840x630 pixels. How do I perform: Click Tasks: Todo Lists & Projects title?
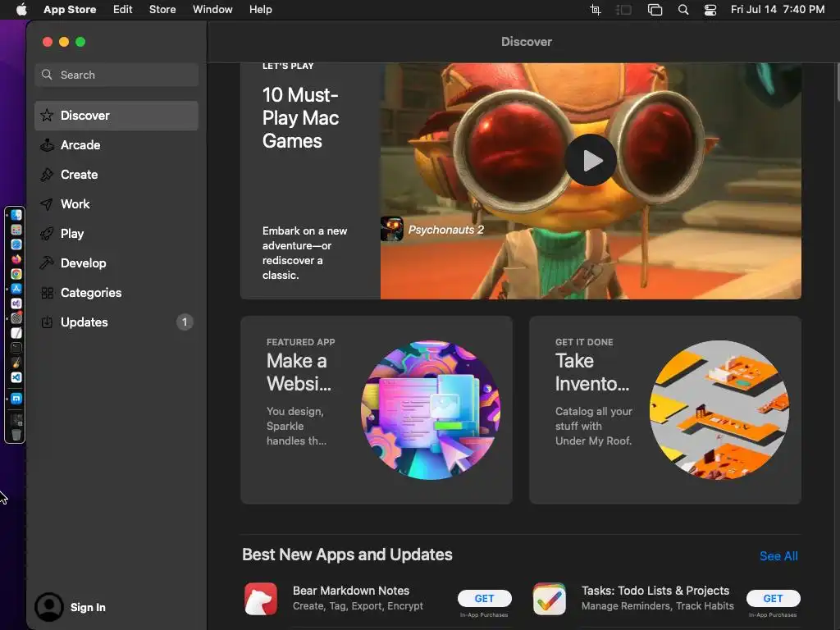(655, 591)
